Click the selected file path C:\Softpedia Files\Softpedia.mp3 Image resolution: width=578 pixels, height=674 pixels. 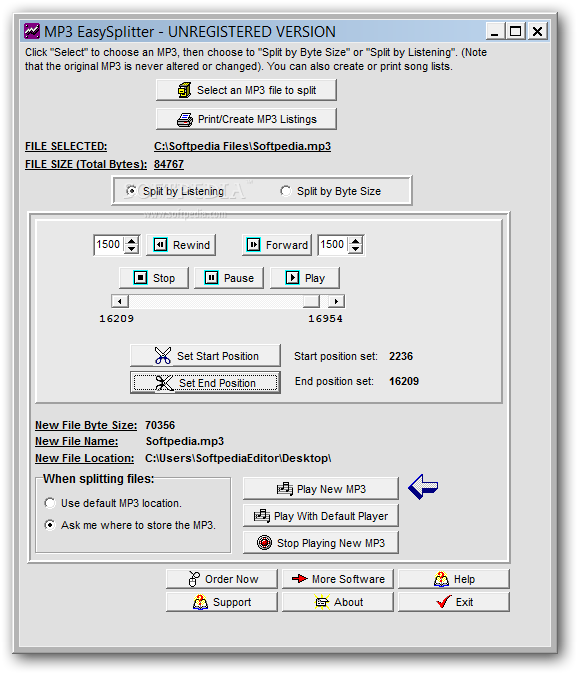242,146
